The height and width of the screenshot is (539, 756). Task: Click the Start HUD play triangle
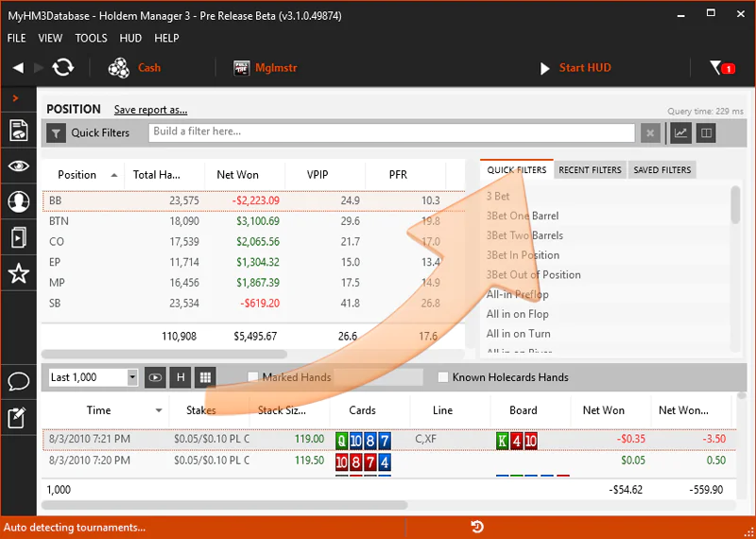tap(545, 68)
